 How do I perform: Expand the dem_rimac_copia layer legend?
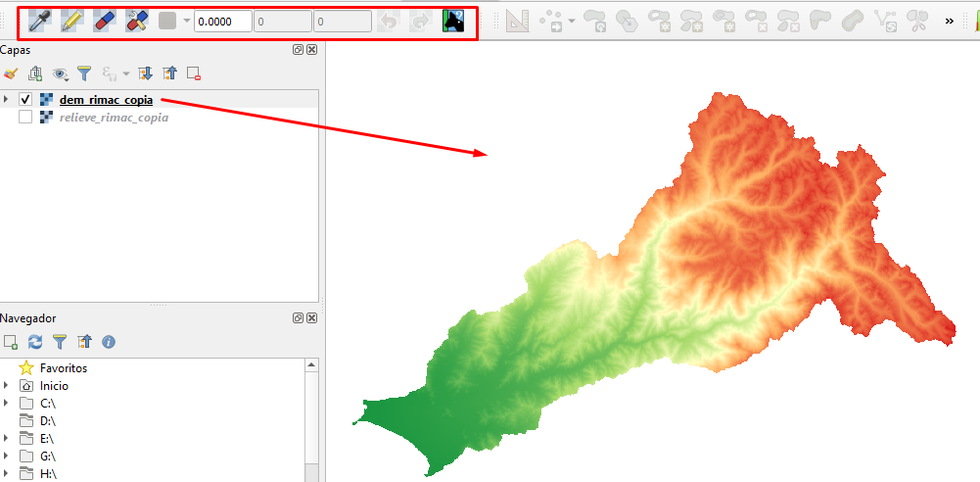[7, 100]
